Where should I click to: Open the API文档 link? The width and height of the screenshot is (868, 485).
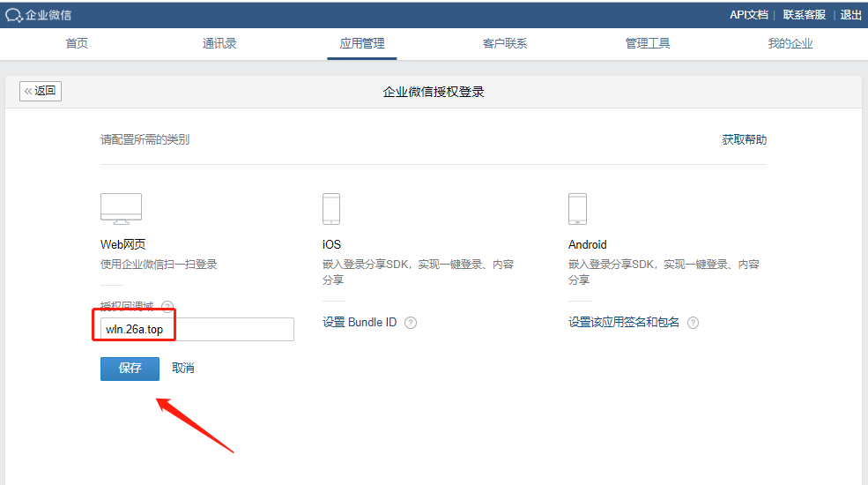point(749,15)
